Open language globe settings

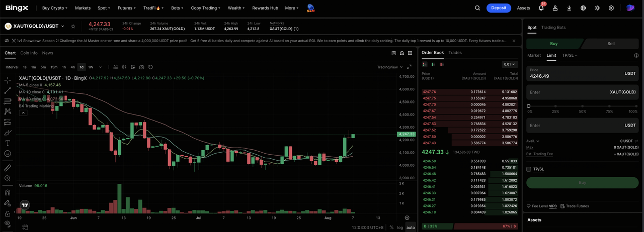(x=583, y=8)
